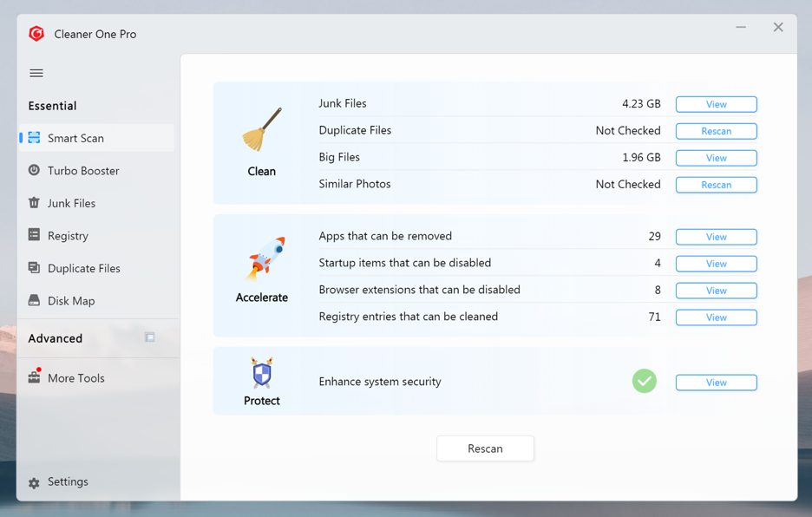Click the large Rescan button at the bottom

pos(485,448)
